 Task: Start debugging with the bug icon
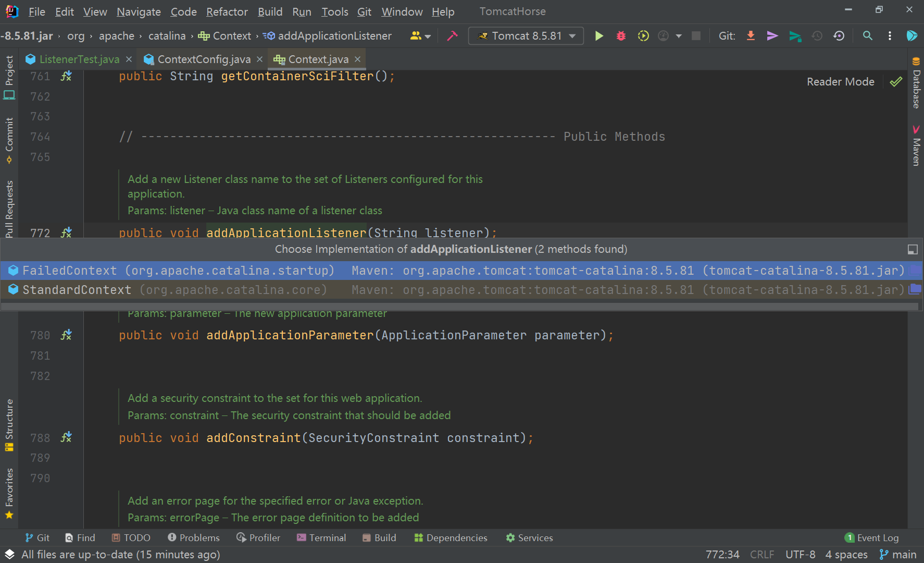[621, 36]
